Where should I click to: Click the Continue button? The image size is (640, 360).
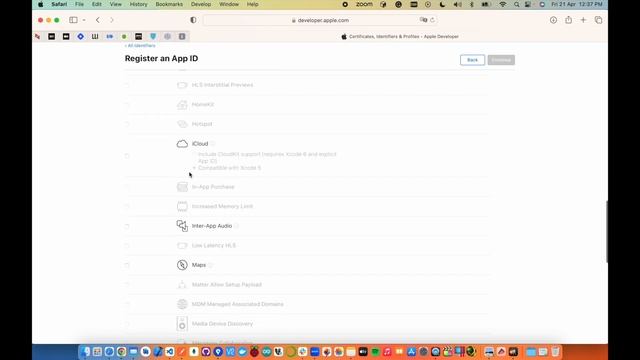501,60
